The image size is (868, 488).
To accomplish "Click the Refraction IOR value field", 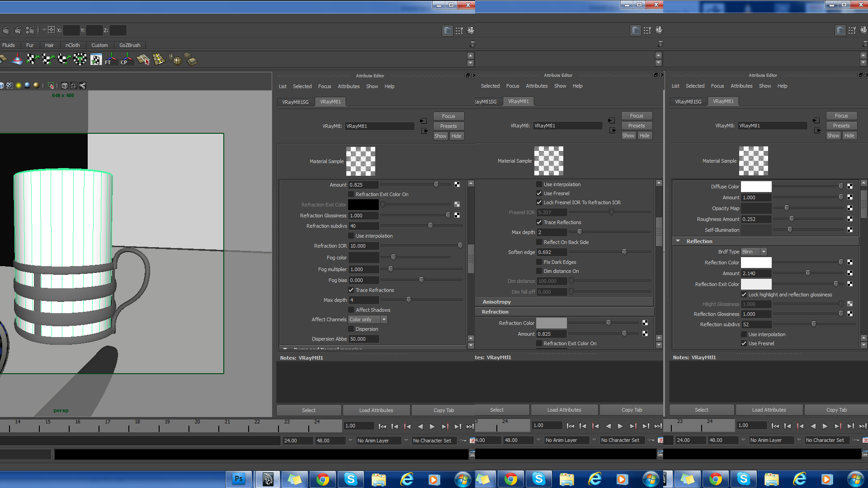I will tap(363, 246).
